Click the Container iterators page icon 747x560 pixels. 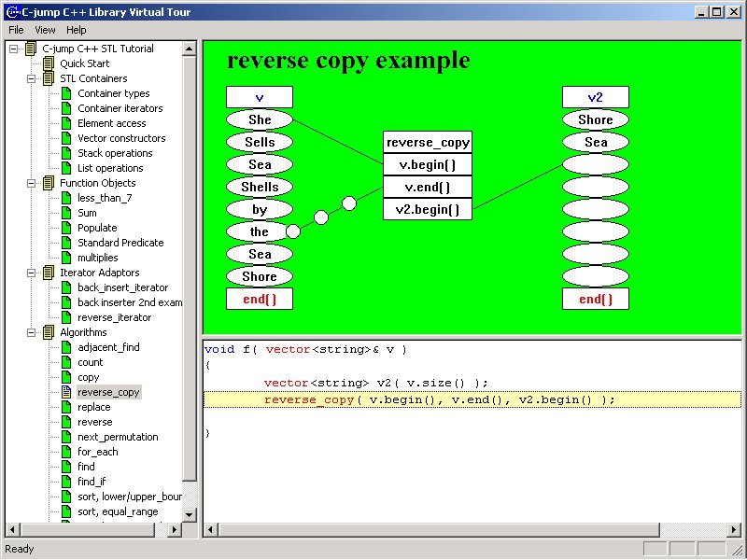coord(66,108)
